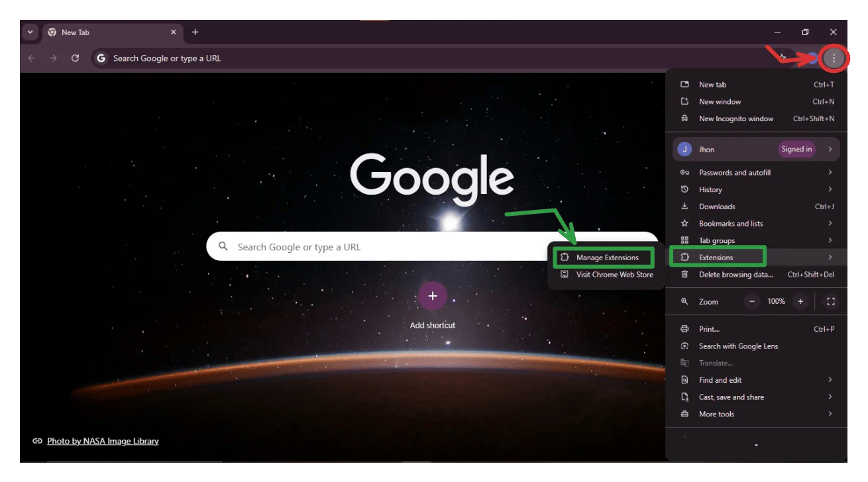Increase zoom with the plus button
This screenshot has width=868, height=482.
800,302
